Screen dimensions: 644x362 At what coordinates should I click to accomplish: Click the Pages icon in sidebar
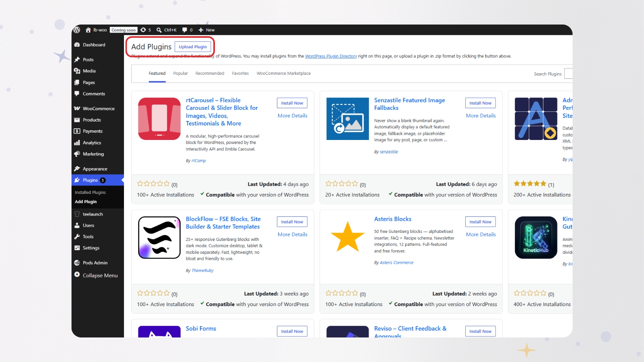[x=77, y=82]
